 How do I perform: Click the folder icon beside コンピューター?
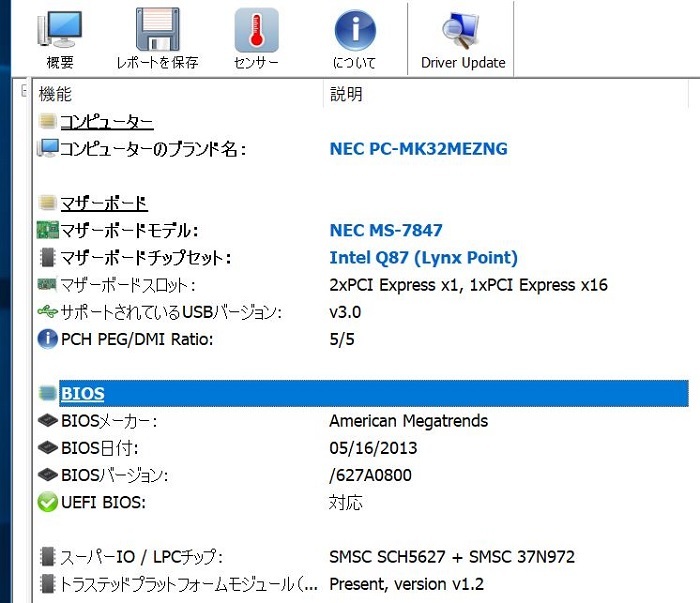point(47,121)
